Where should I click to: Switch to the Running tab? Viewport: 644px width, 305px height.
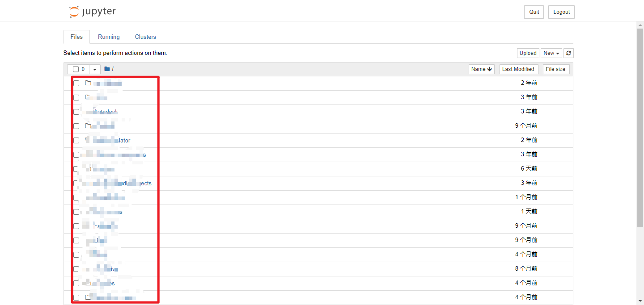coord(109,37)
